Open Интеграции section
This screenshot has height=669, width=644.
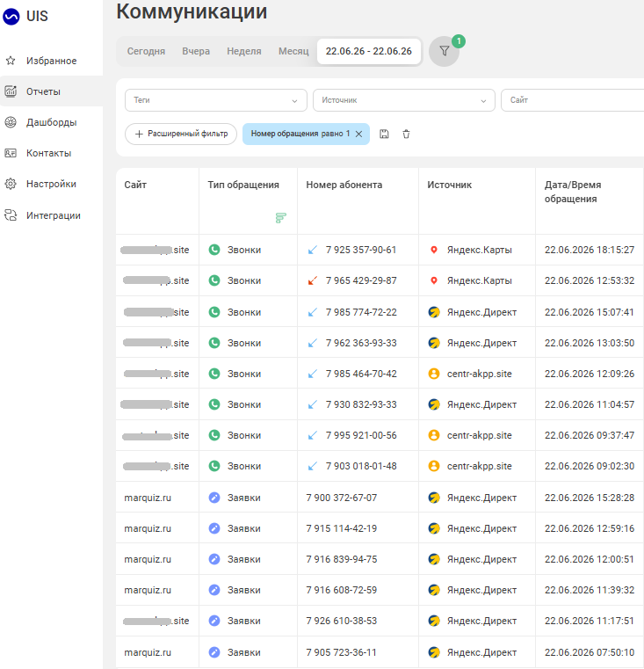(51, 215)
